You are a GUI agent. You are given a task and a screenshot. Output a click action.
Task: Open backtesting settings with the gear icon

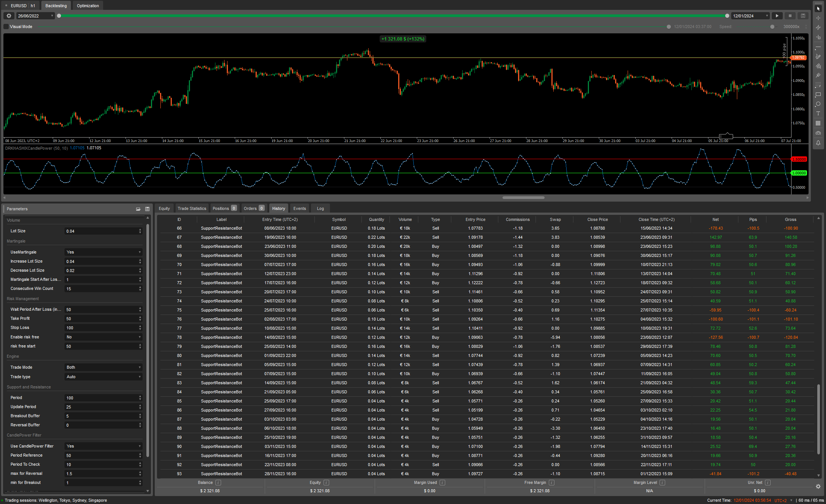tap(8, 16)
